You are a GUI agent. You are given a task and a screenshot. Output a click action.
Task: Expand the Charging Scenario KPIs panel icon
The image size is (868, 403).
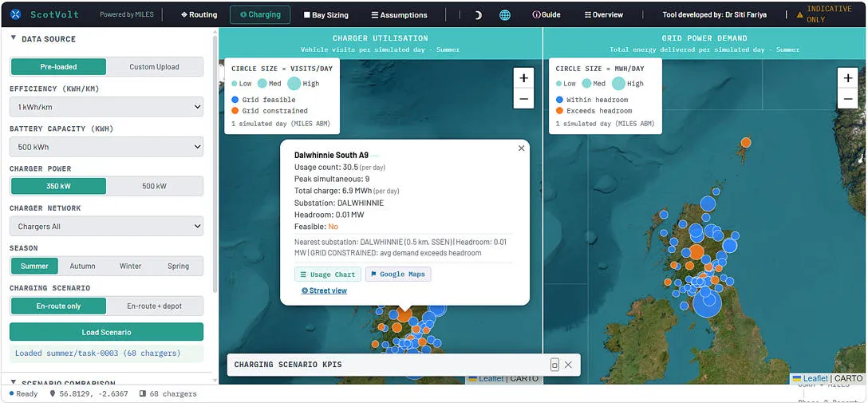pyautogui.click(x=554, y=364)
